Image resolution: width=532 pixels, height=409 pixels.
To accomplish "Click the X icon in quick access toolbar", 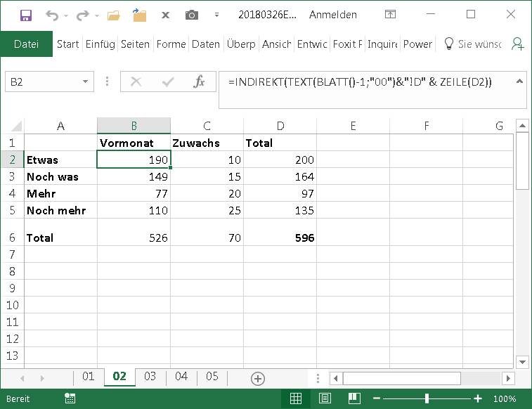I will pos(166,15).
